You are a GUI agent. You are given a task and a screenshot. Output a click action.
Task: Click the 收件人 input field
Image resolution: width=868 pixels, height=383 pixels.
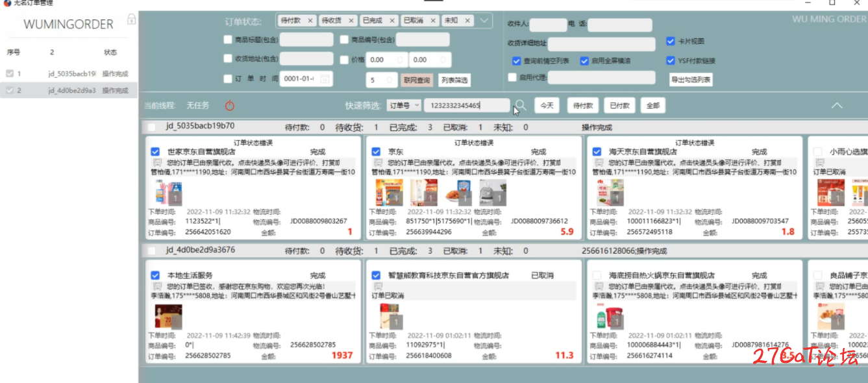[548, 25]
